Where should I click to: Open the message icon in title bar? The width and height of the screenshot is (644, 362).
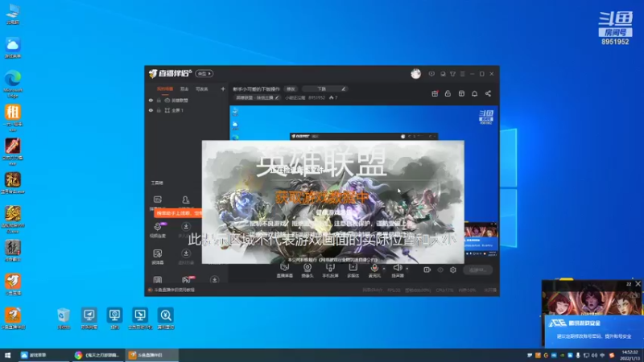431,74
